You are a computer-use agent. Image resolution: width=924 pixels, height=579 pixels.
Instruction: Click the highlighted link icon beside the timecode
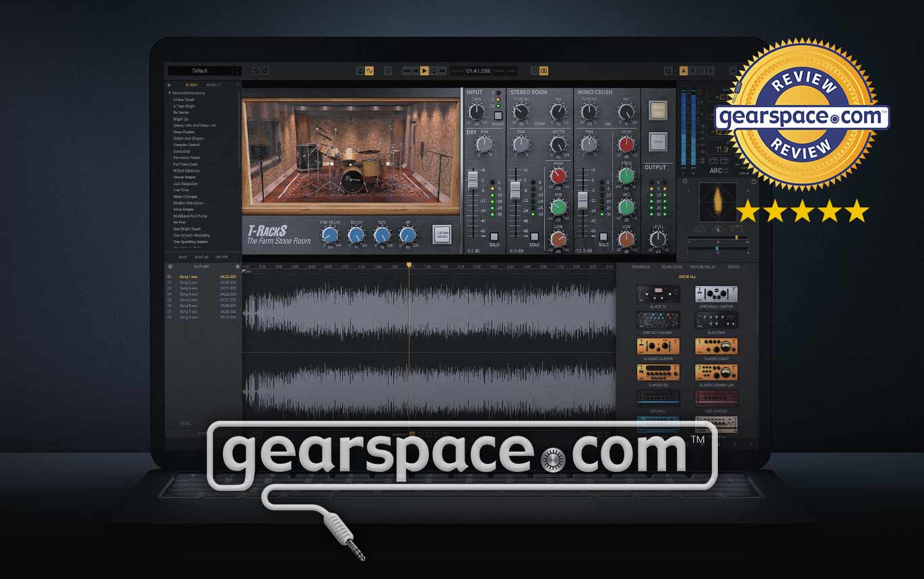(x=543, y=71)
